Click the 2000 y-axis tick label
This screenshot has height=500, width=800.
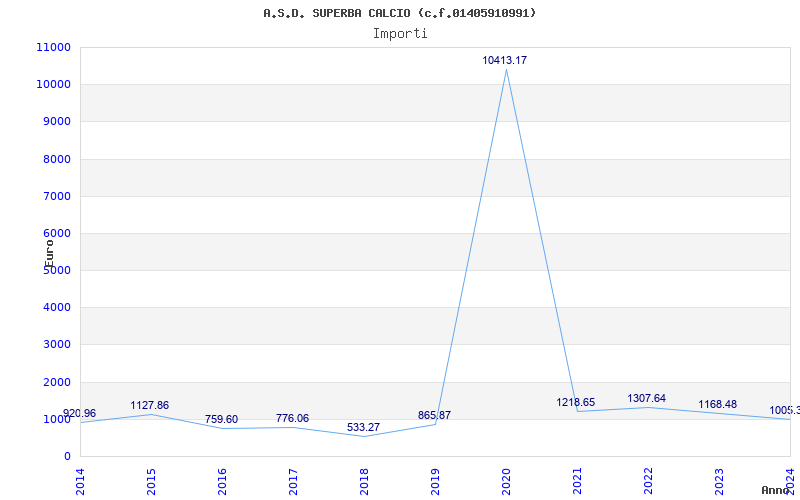56,382
